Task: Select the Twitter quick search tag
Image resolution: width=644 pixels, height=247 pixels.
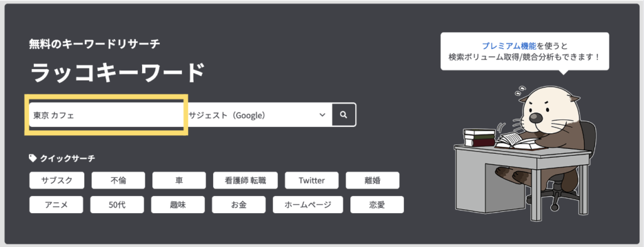Action: (x=312, y=180)
